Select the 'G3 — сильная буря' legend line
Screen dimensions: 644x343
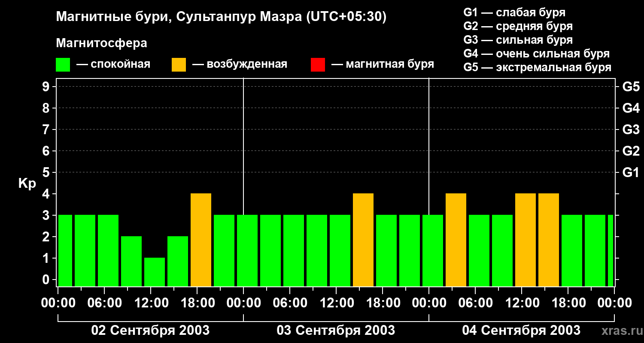click(x=518, y=40)
